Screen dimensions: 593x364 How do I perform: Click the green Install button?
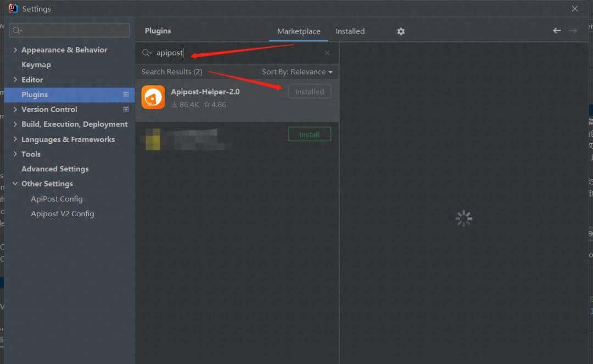click(309, 135)
